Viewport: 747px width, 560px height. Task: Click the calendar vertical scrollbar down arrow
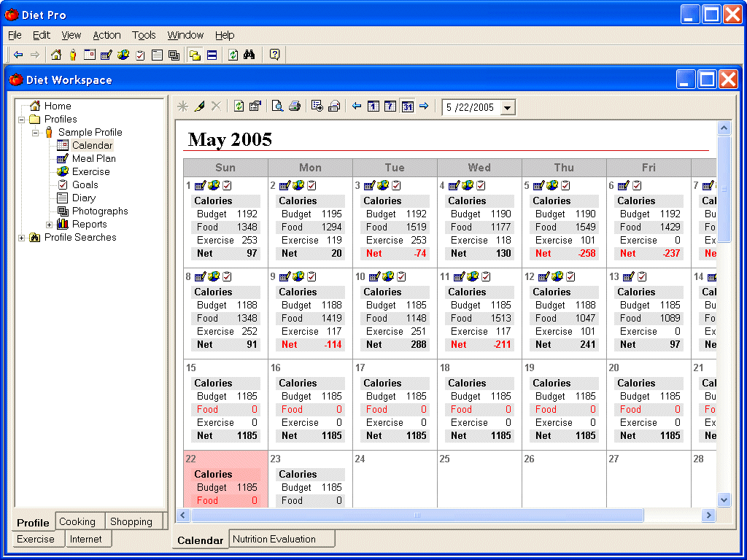(724, 499)
